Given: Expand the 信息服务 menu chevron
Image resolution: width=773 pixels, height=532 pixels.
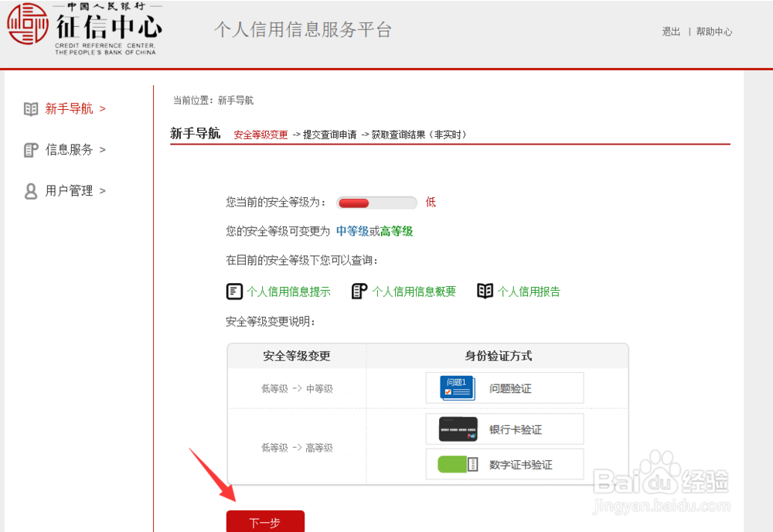Looking at the screenshot, I should click(101, 149).
